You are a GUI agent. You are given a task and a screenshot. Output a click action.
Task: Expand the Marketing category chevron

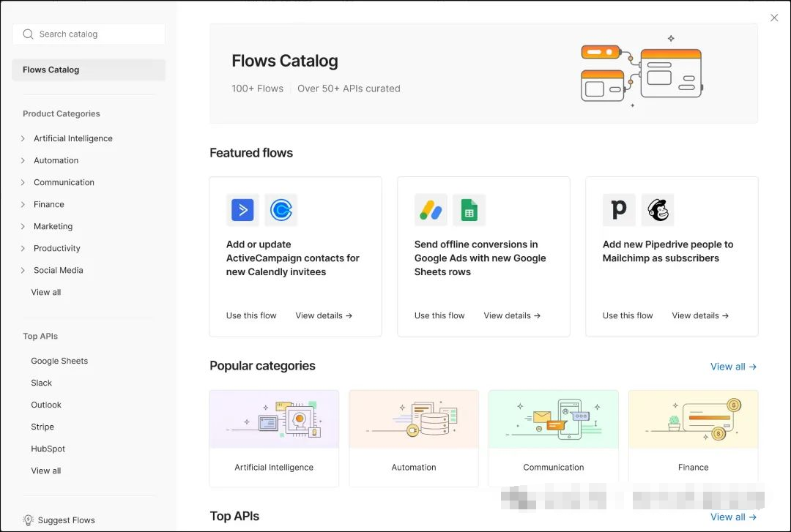(23, 226)
